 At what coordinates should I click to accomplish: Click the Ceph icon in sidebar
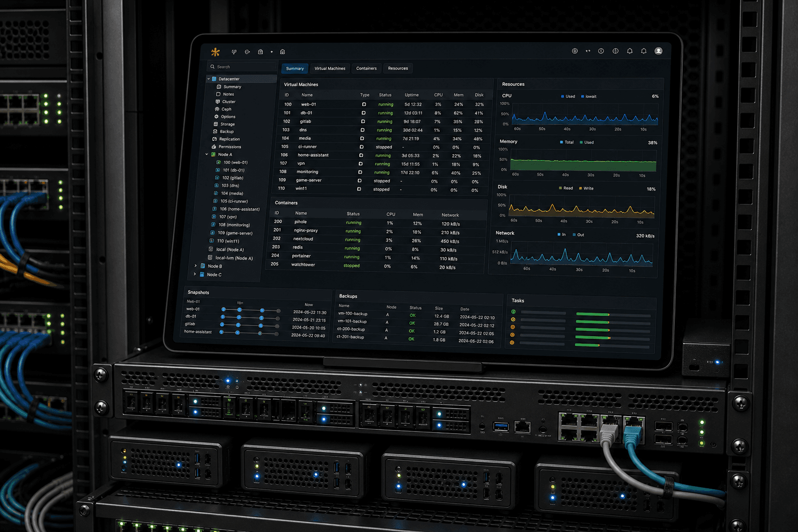click(x=217, y=109)
